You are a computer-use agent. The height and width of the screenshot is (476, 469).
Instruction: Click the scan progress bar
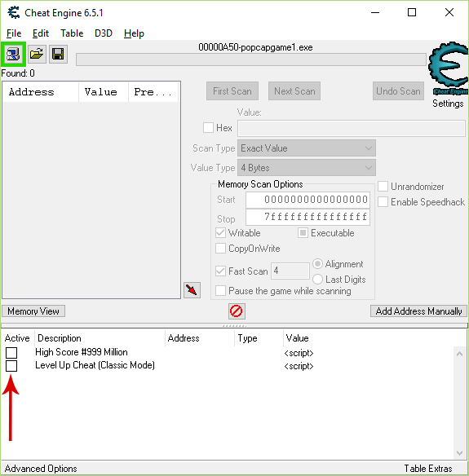point(251,59)
